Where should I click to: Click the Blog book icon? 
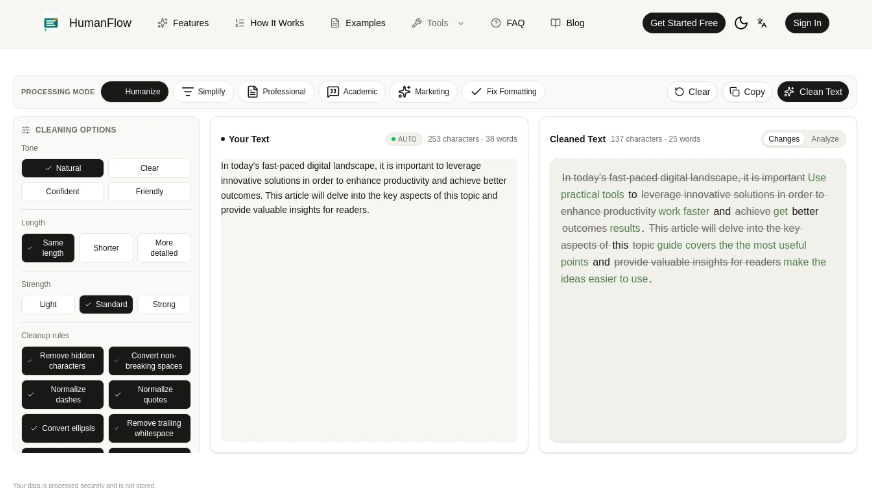tap(555, 23)
